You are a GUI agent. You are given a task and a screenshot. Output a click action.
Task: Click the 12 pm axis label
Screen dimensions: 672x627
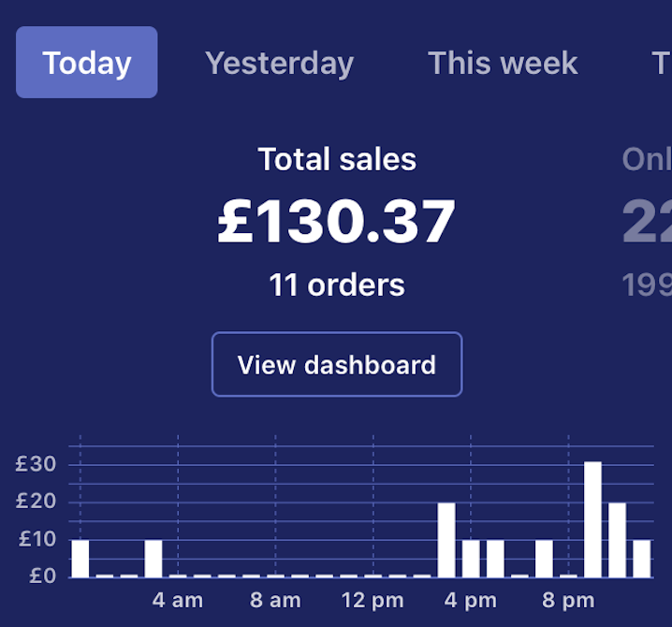(x=373, y=600)
